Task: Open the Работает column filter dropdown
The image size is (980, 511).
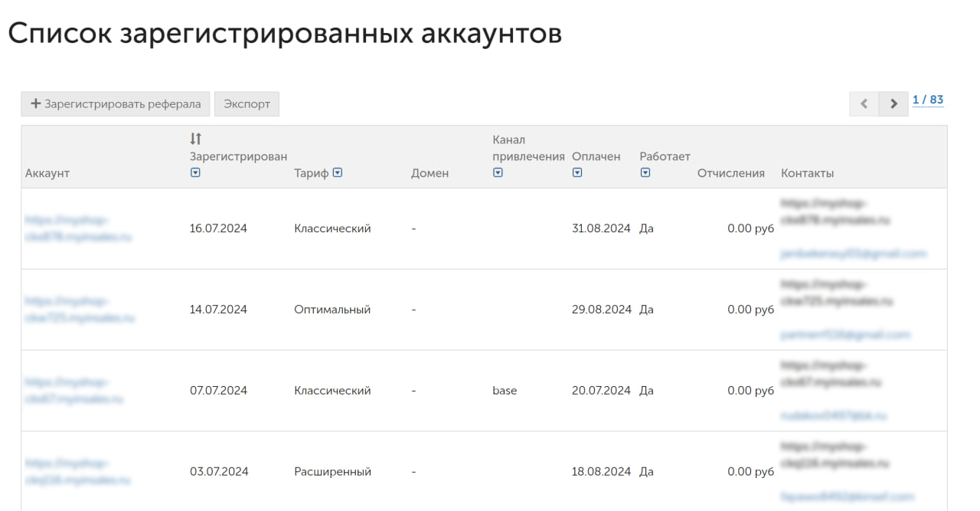Action: tap(645, 173)
